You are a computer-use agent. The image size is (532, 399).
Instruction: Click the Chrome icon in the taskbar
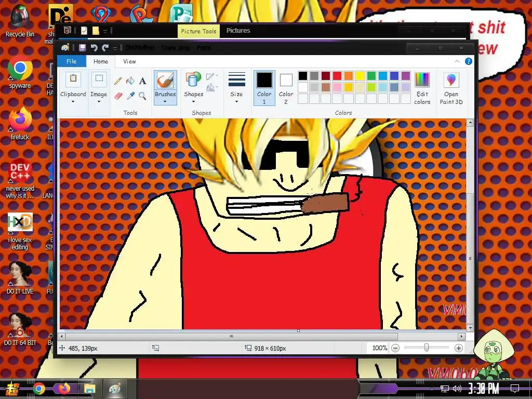38,389
